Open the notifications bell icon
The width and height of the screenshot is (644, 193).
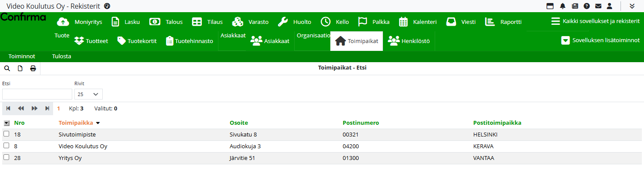click(x=563, y=6)
